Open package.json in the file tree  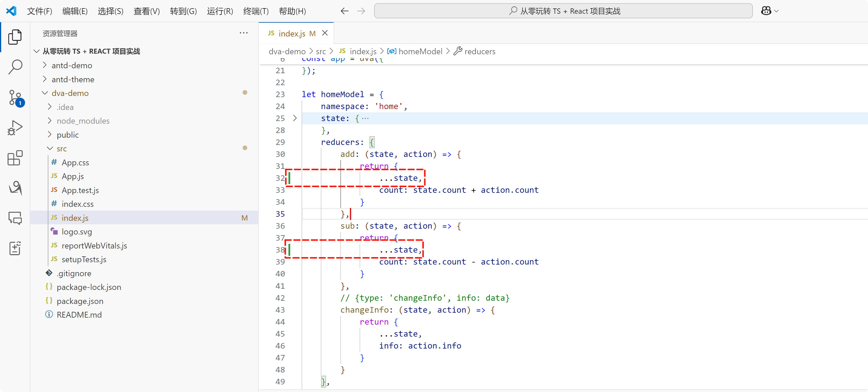(80, 301)
